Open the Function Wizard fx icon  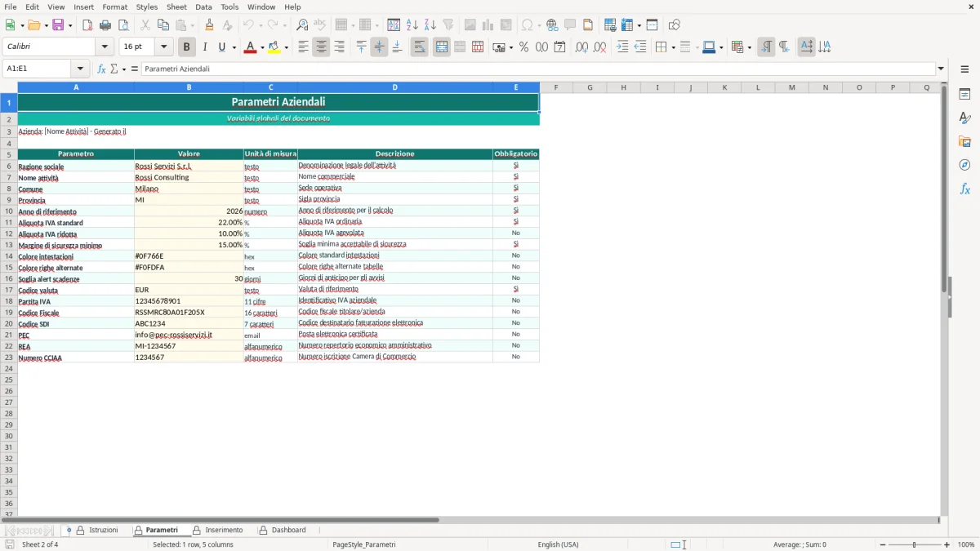(x=102, y=69)
